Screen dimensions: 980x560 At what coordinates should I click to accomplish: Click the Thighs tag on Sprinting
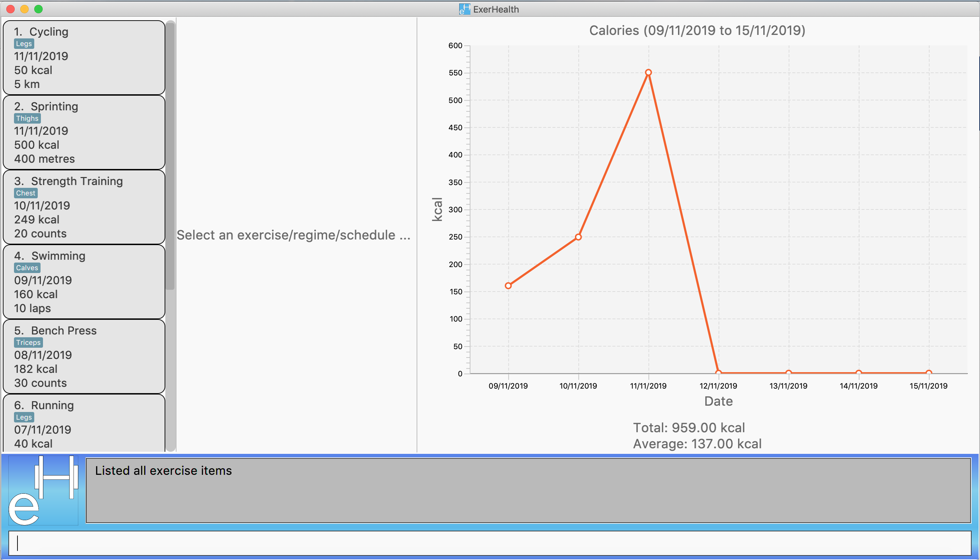27,118
